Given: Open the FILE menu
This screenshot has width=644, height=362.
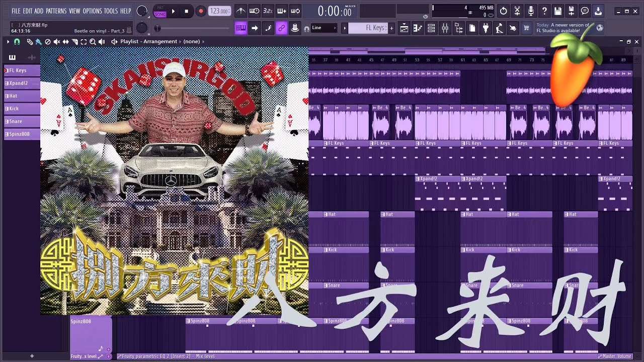Looking at the screenshot, I should tap(16, 11).
